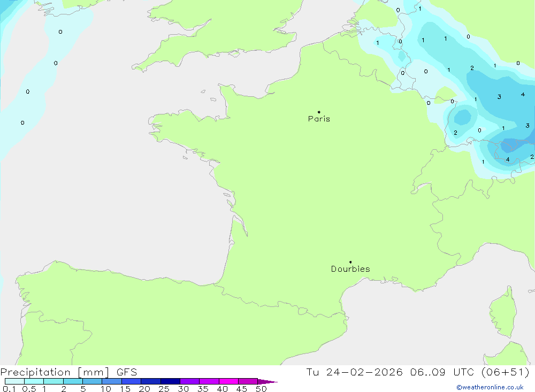Viewport: 535px width, 392px height.
Task: Click the legend scale label '25'
Action: (164, 389)
